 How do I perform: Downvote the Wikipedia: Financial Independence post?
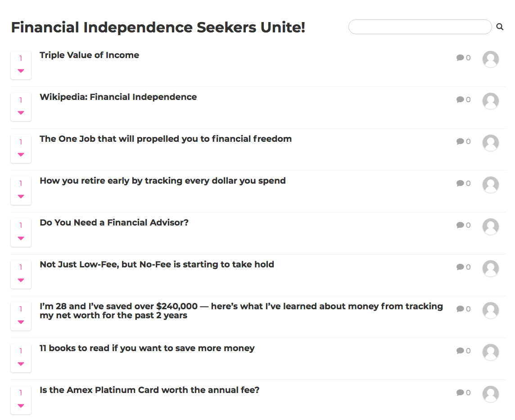(x=21, y=113)
